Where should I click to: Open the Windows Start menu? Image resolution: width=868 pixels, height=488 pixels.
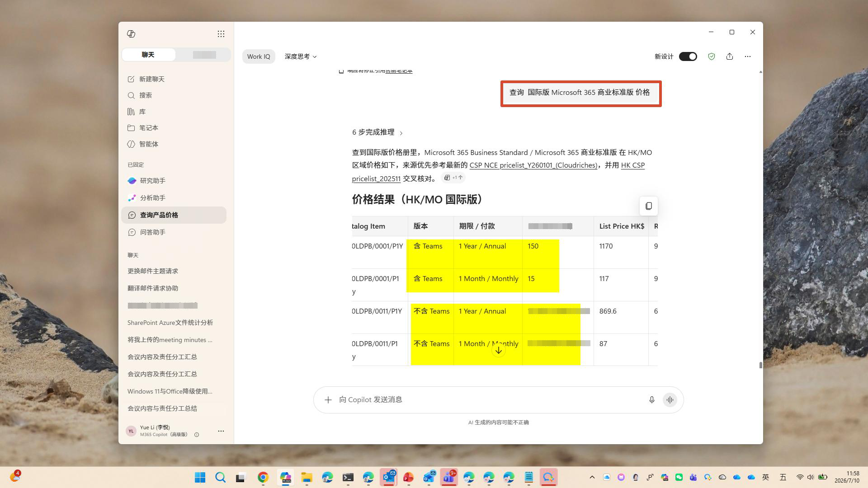[x=200, y=478]
